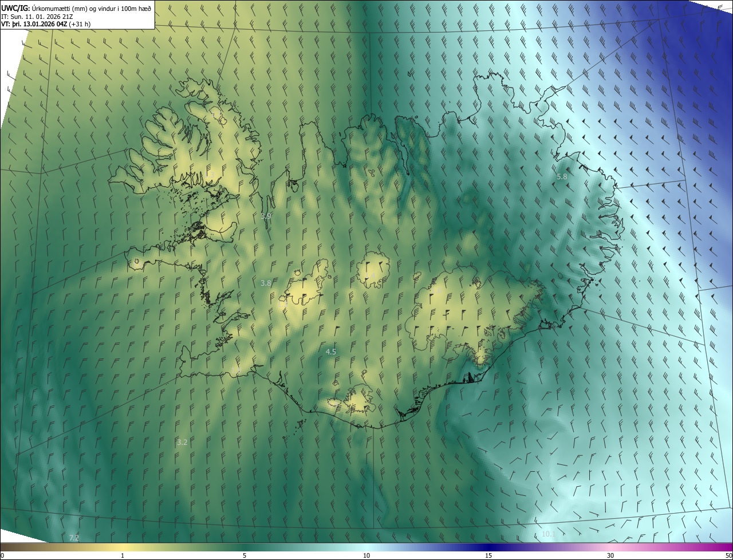Click the map title 'Úrkomumætti (mm) og vindur í 100m hæð'
Viewport: 733px width, 560px height.
(x=91, y=7)
